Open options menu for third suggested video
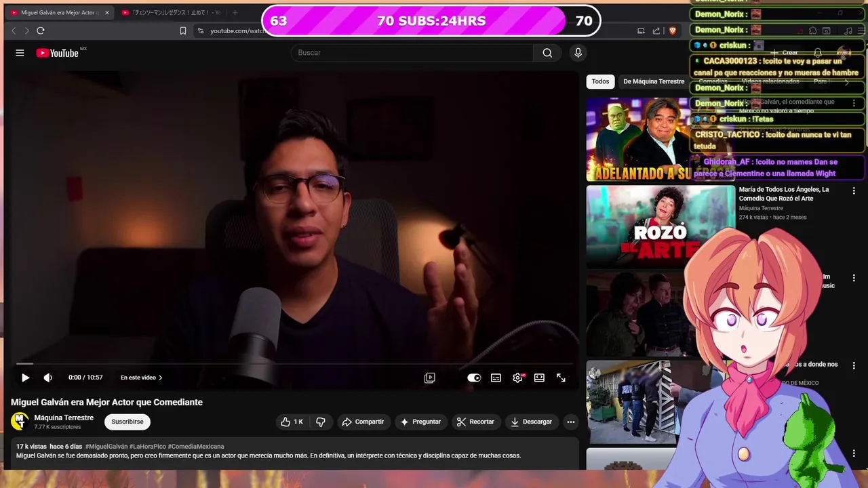Screen dimensions: 868x488 (x=854, y=278)
